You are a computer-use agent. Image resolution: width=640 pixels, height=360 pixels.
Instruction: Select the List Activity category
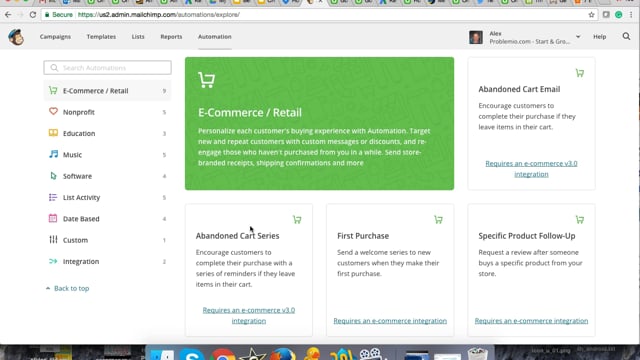pos(107,198)
